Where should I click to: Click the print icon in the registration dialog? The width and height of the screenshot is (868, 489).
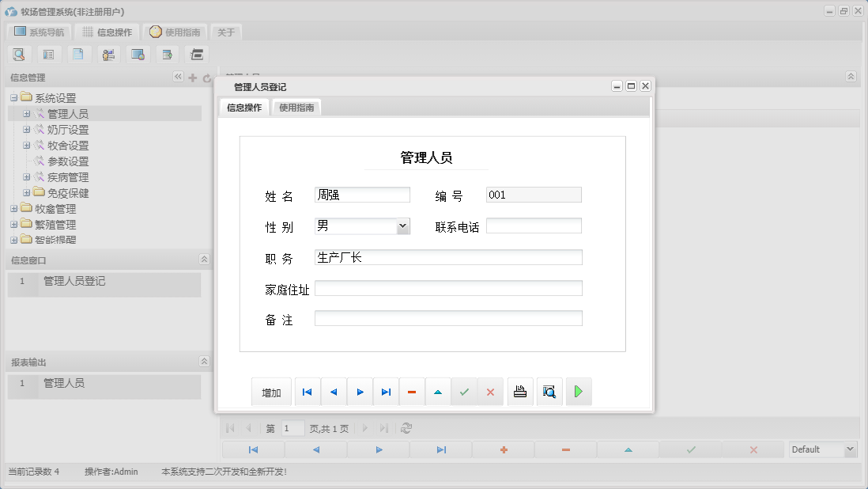[x=520, y=391]
